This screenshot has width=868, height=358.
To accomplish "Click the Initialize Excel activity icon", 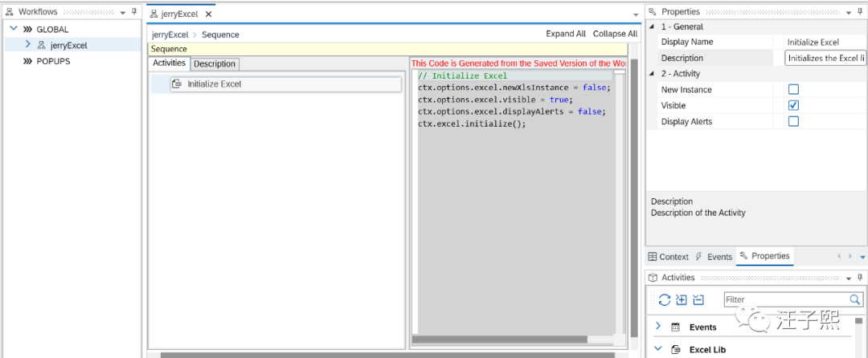I will [x=177, y=84].
